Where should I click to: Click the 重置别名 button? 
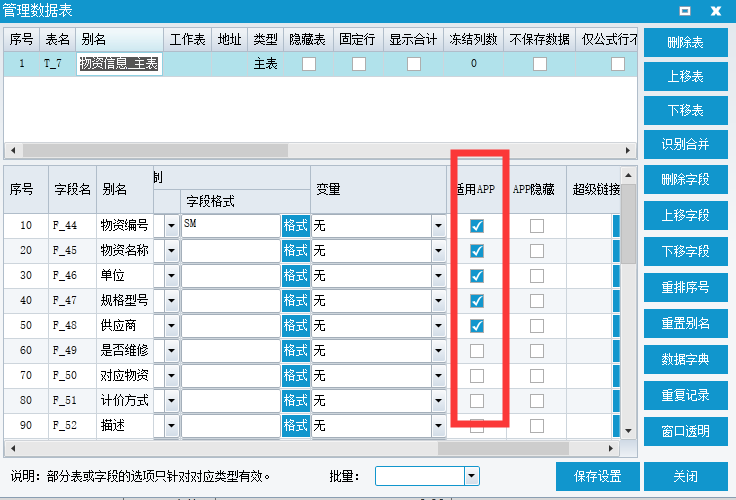click(685, 323)
